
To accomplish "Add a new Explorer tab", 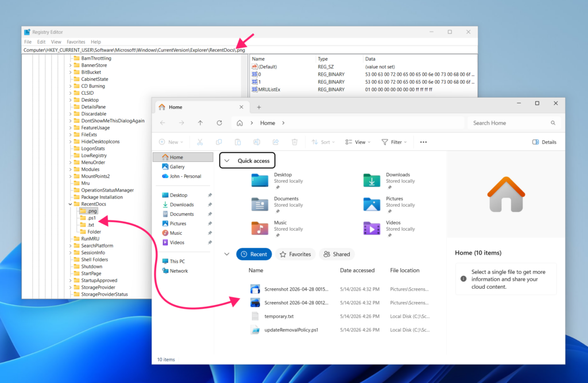I will tap(259, 107).
